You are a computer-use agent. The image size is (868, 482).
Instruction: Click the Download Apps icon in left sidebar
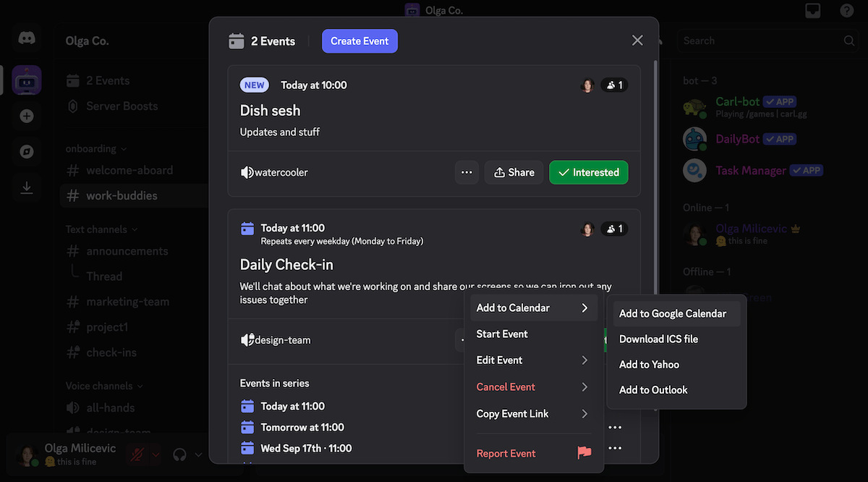pos(27,187)
